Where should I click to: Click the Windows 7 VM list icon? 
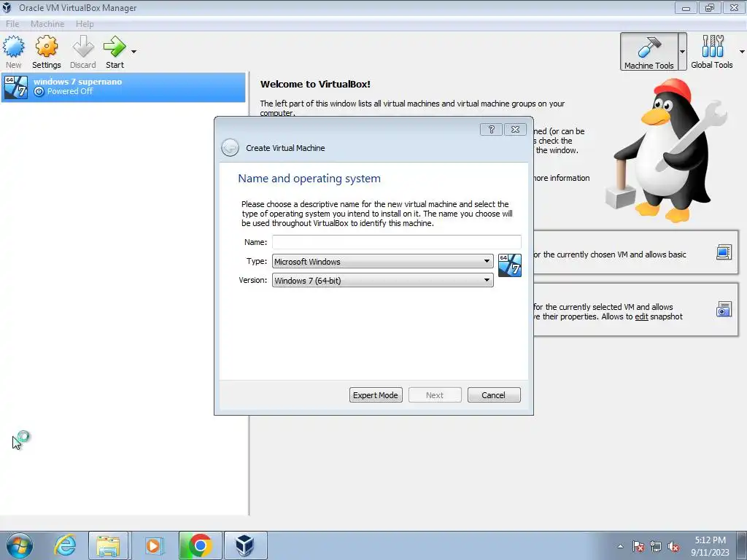pos(16,87)
